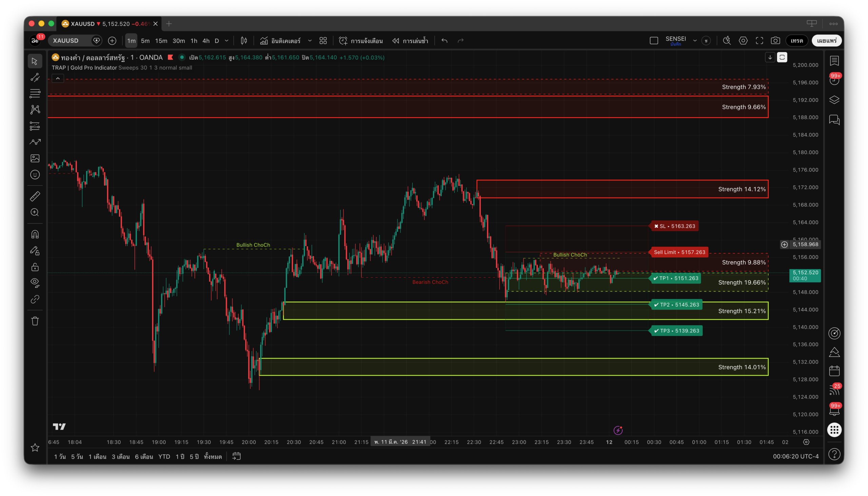Collapse the indicator legend arrow
The width and height of the screenshot is (868, 496).
(x=58, y=79)
